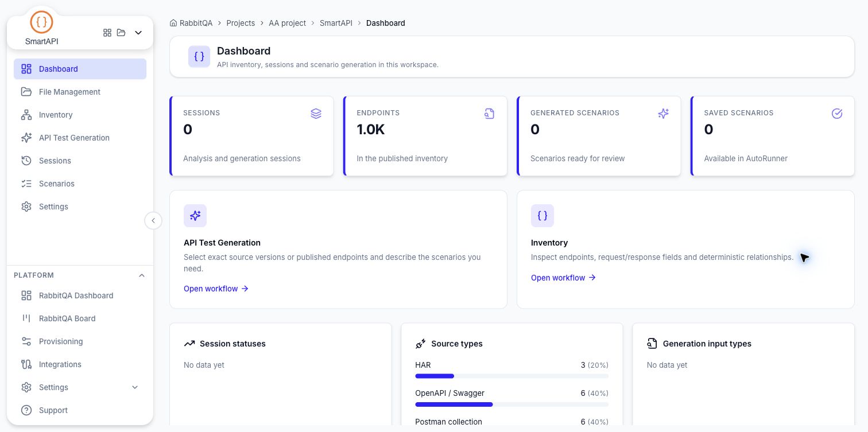Screen dimensions: 868x432
Task: Open the AA project breadcrumb
Action: point(287,23)
